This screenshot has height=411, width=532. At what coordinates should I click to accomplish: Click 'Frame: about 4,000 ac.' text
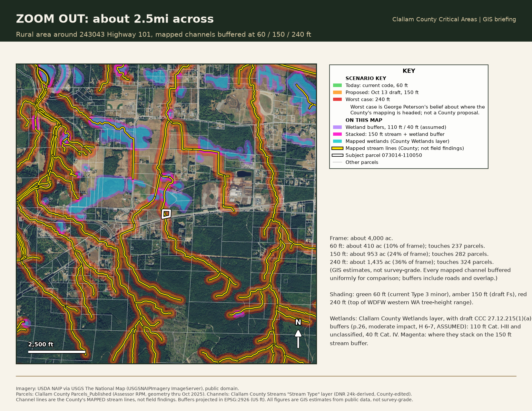click(x=361, y=238)
